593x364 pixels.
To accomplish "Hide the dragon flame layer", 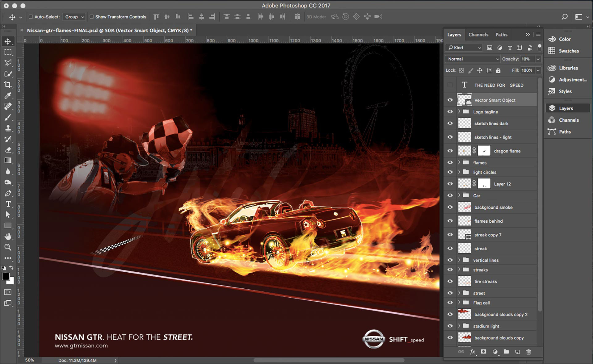I will tap(450, 151).
